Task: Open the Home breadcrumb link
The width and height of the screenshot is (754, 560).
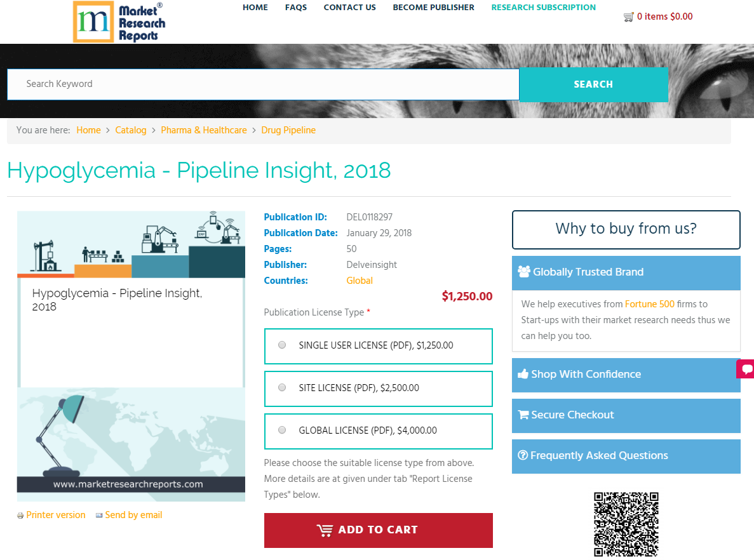Action: pos(88,130)
